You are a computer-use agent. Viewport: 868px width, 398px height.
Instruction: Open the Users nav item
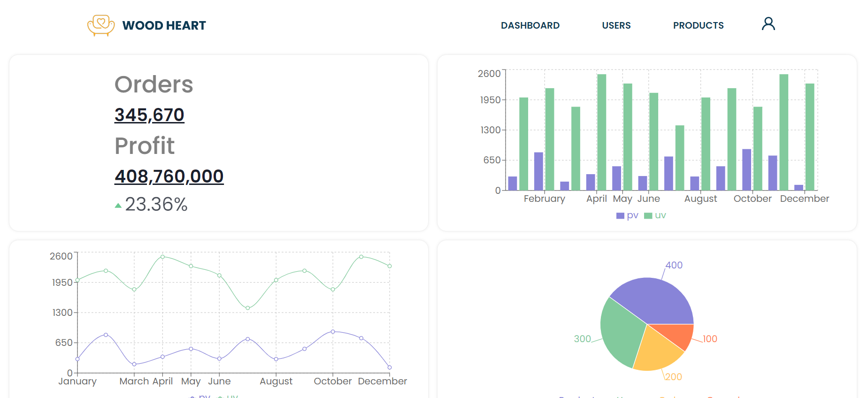tap(616, 25)
